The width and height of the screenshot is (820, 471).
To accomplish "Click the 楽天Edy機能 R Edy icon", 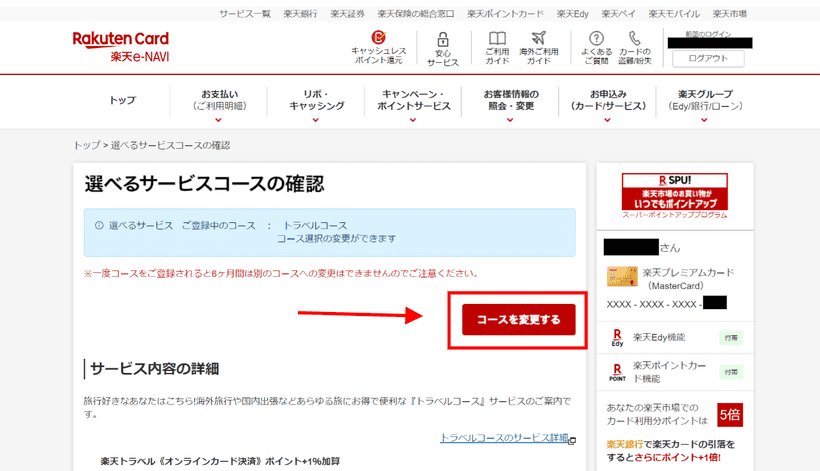I will tap(617, 338).
